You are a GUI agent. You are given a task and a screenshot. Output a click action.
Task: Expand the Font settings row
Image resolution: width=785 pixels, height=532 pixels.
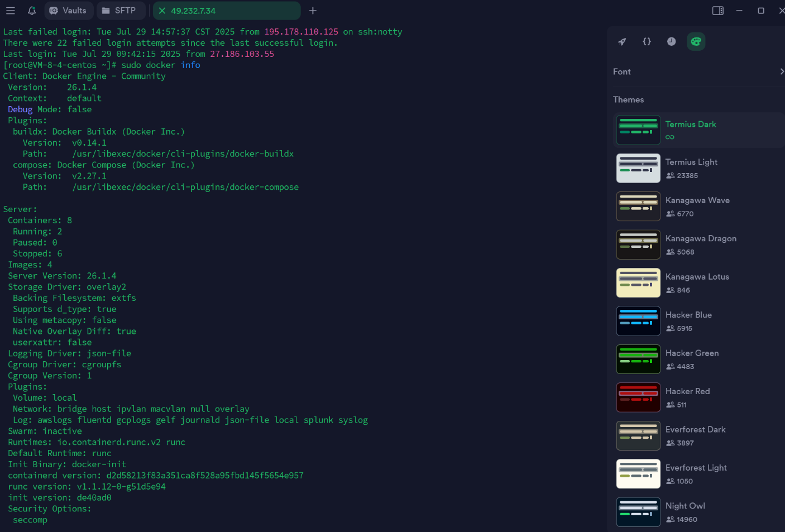698,71
